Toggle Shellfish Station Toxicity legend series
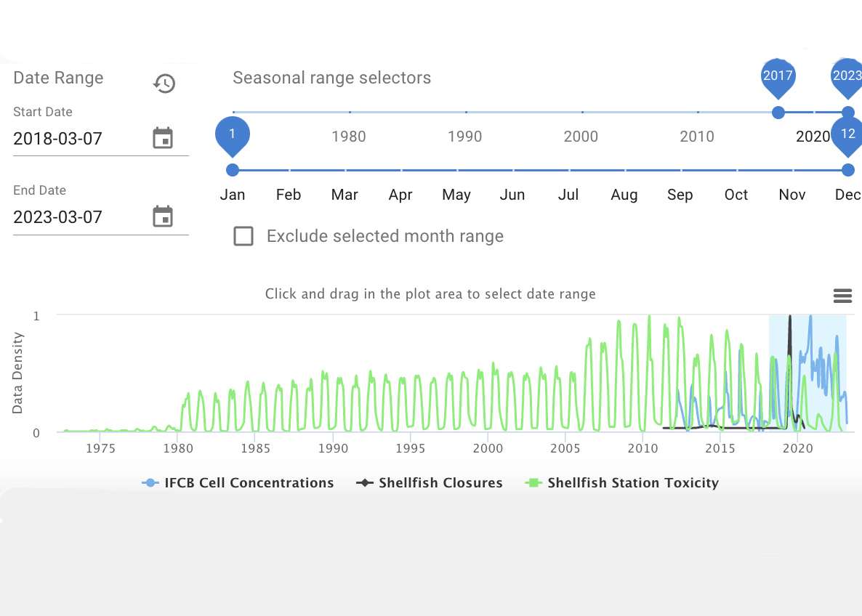Viewport: 862px width, 616px height. pyautogui.click(x=622, y=483)
